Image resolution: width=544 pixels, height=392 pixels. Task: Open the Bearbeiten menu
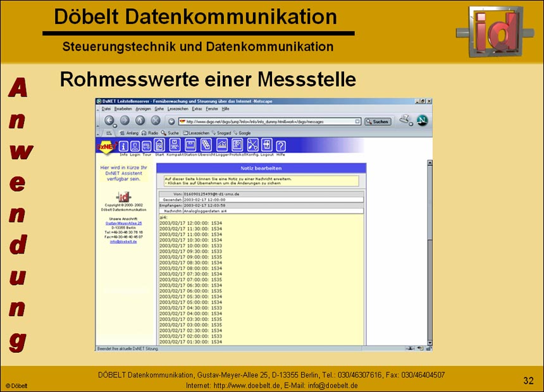123,109
